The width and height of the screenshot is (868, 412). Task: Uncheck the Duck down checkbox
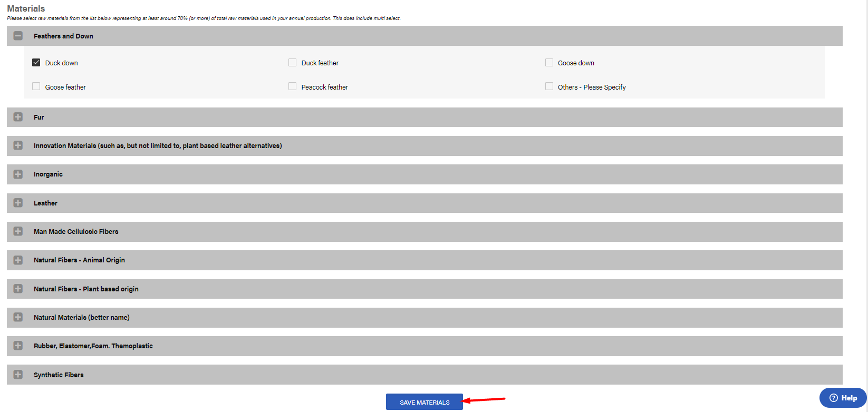point(36,62)
